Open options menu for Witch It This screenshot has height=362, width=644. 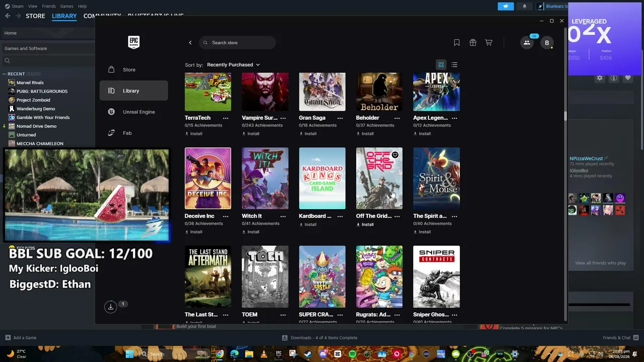click(x=283, y=216)
